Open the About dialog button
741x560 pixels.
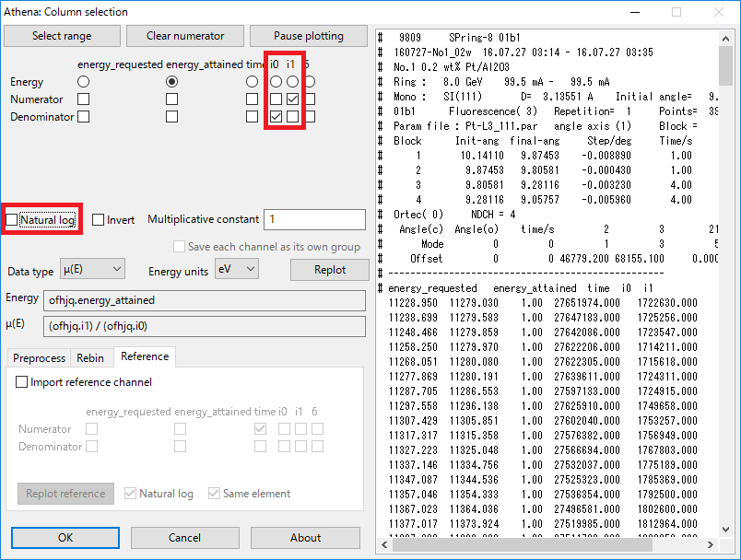point(305,538)
